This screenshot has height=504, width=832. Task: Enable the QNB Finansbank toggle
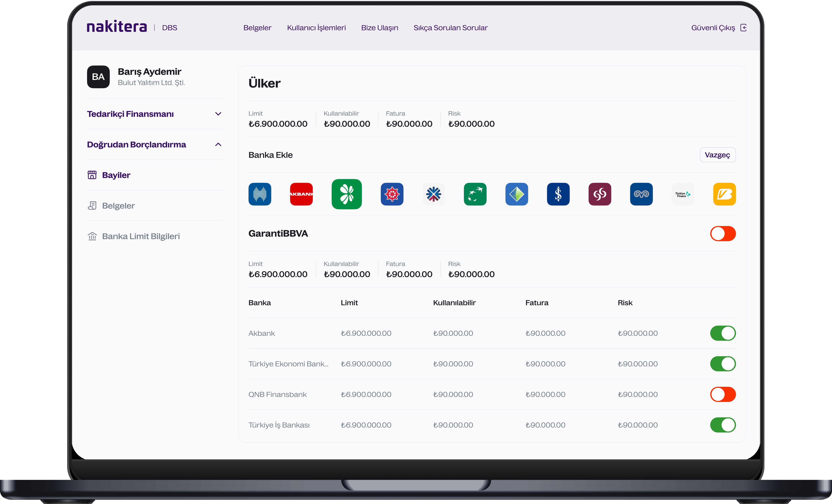click(723, 394)
